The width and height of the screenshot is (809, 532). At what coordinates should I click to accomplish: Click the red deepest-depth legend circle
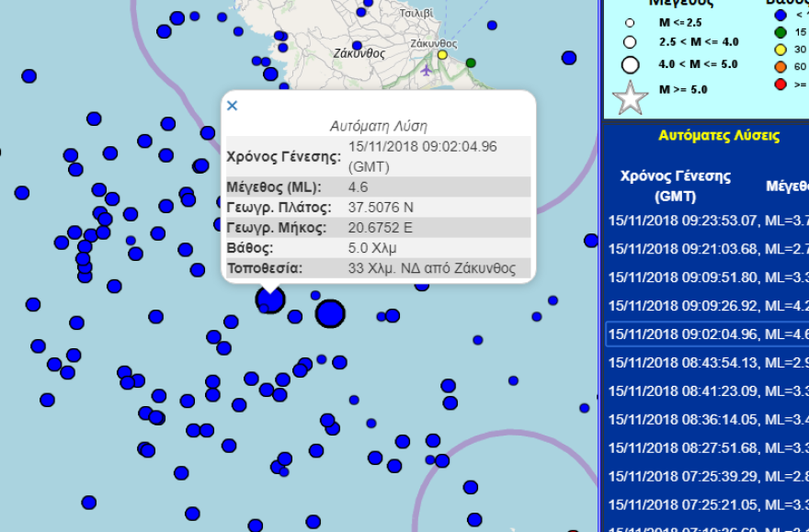tap(780, 85)
